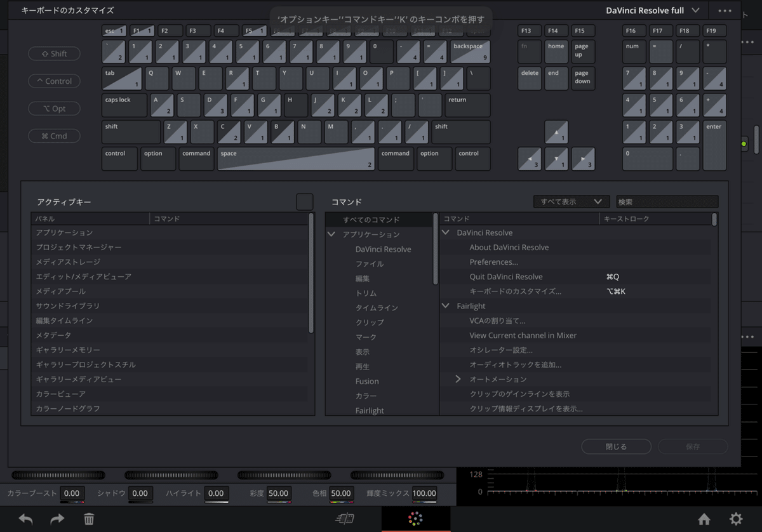Screen dimensions: 762x532
Task: Click the redo arrow icon
Action: coord(57,519)
